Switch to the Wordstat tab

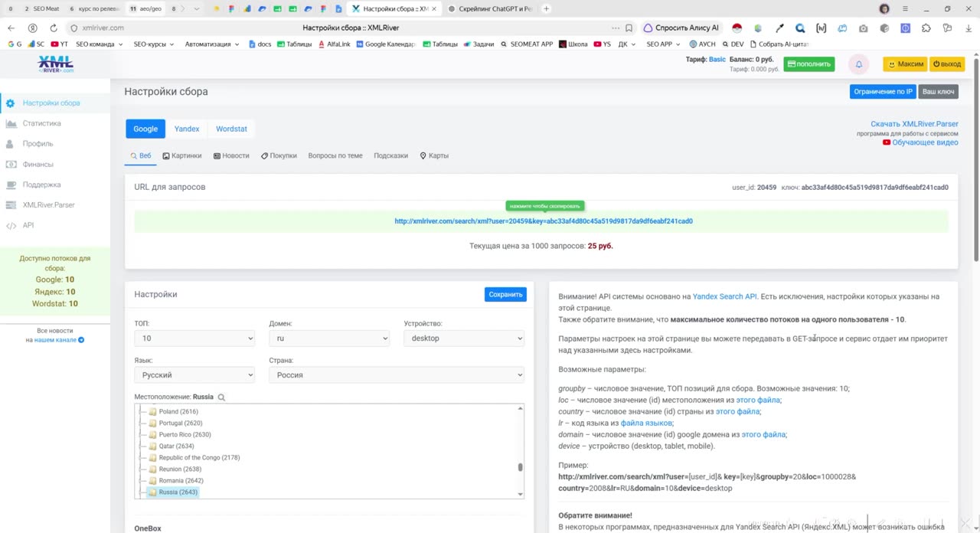[231, 129]
